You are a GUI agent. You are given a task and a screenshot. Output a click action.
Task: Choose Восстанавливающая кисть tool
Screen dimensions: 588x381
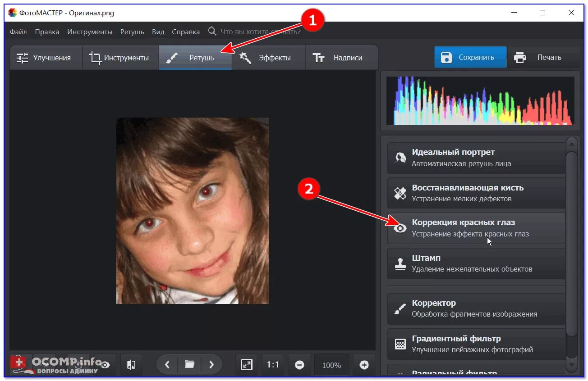pyautogui.click(x=476, y=193)
